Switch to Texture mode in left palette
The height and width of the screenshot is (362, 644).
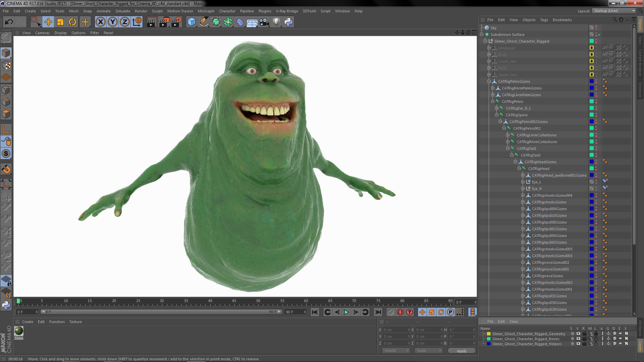[6, 65]
